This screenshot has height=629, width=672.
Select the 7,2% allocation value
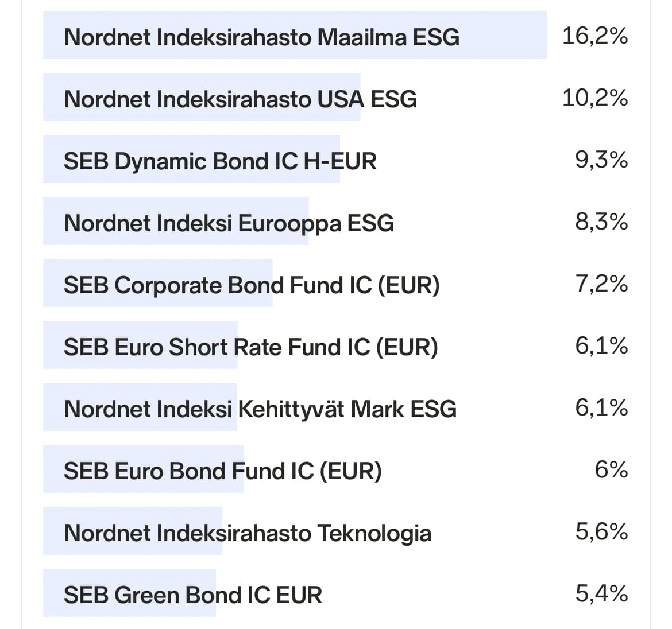coord(601,284)
